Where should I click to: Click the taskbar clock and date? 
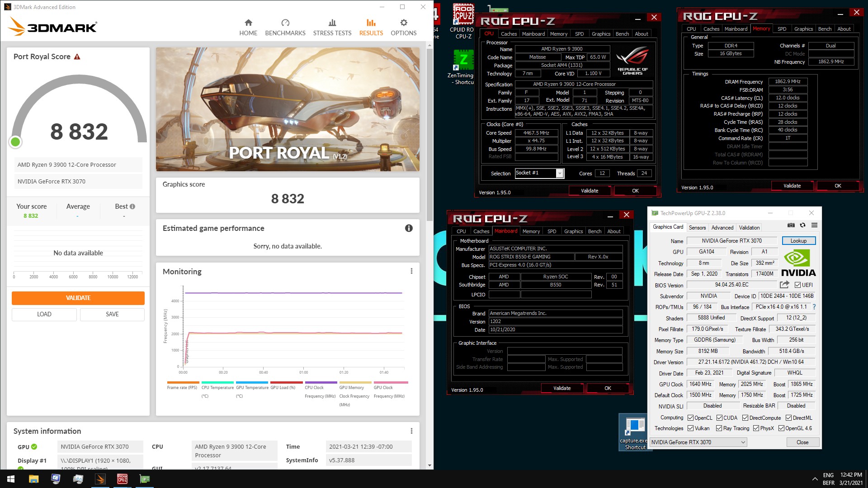851,479
